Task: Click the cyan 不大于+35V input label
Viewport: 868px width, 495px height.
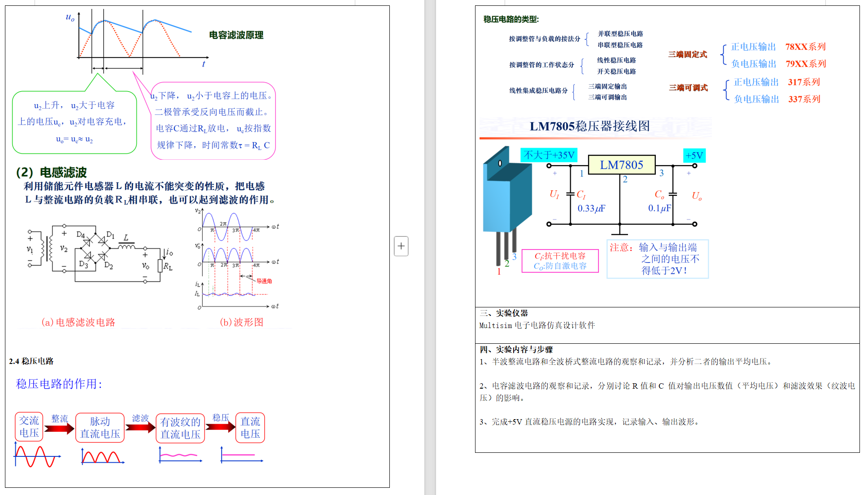Action: 549,155
